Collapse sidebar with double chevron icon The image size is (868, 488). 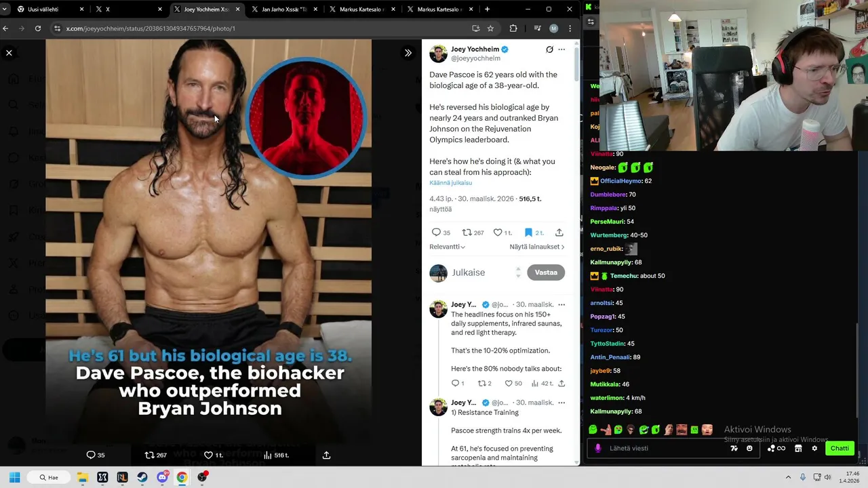tap(408, 52)
